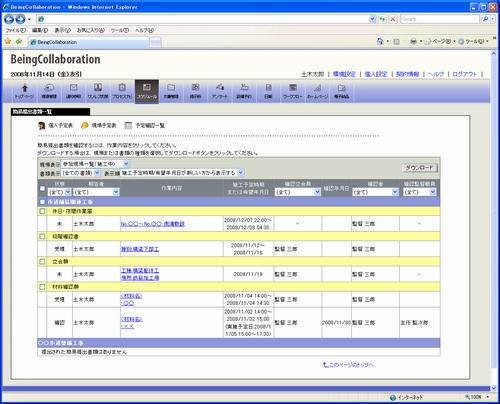Check the 立会願 category checkbox
The width and height of the screenshot is (500, 404).
(x=42, y=262)
